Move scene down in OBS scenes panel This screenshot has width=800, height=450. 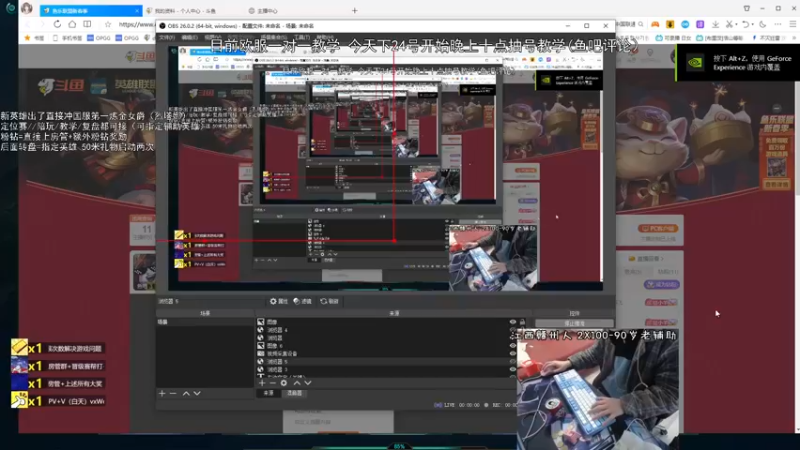(x=197, y=393)
